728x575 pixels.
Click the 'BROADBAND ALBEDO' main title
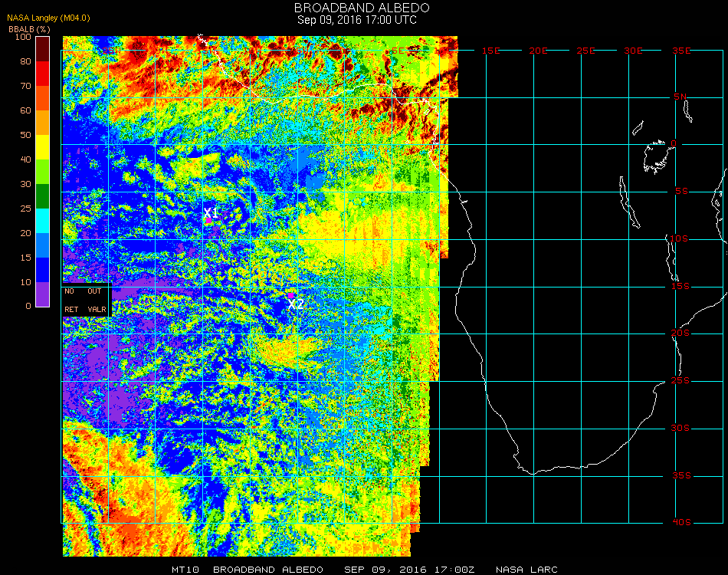(362, 8)
